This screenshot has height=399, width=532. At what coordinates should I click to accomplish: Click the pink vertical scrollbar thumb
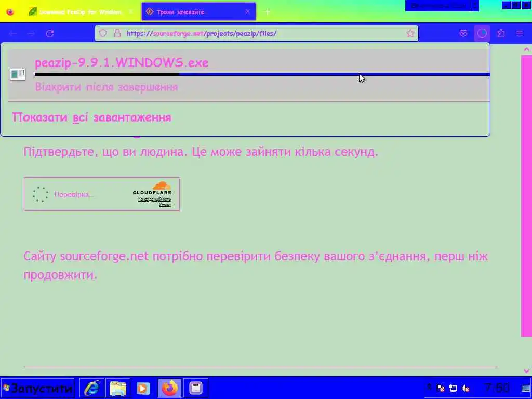(526, 196)
